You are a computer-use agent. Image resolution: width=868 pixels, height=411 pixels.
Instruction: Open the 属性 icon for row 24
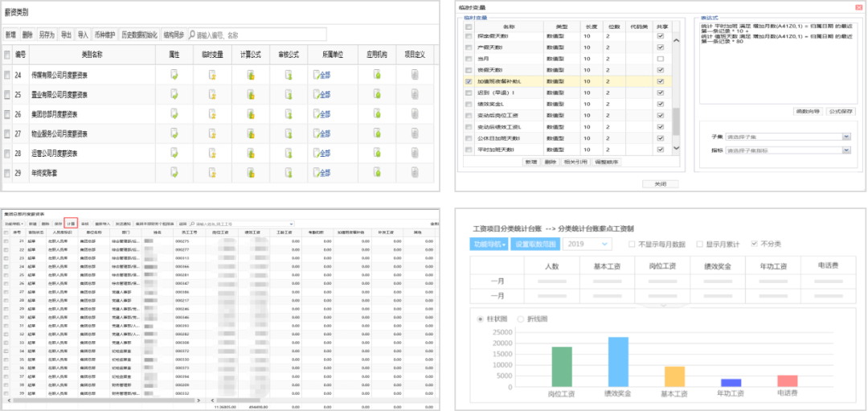174,75
